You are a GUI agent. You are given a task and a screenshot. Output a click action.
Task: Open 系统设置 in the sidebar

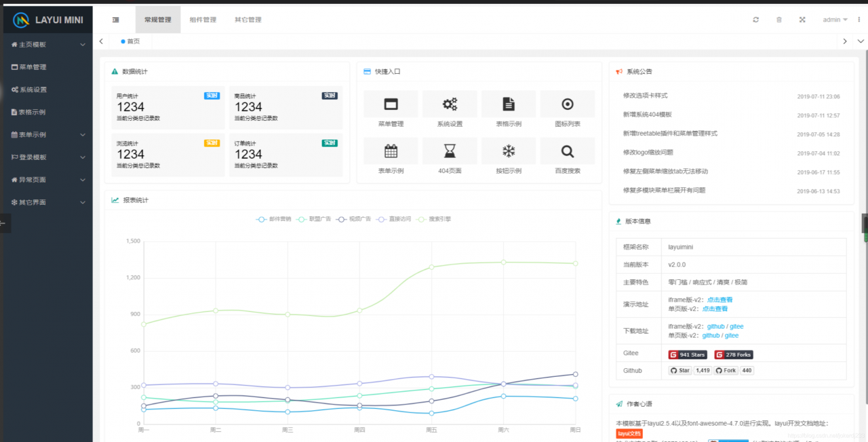click(48, 89)
